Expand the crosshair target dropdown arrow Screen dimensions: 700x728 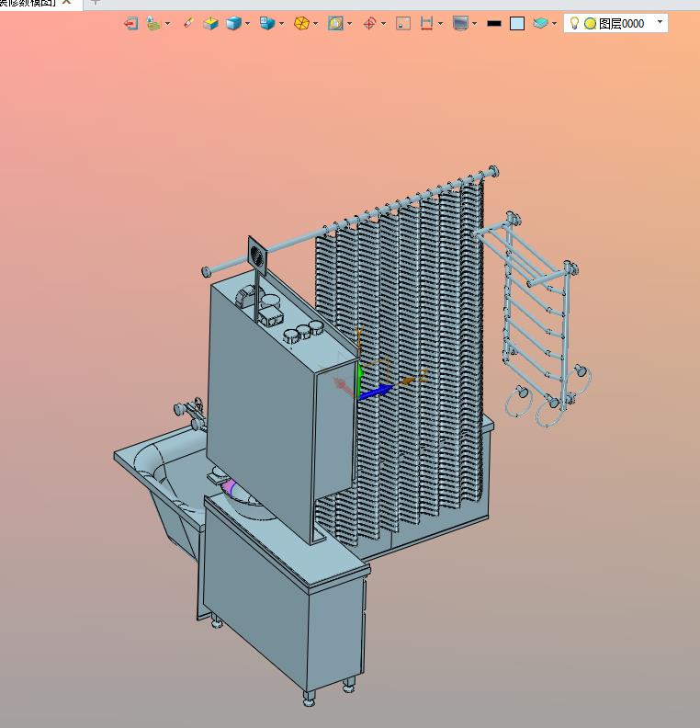coord(384,23)
